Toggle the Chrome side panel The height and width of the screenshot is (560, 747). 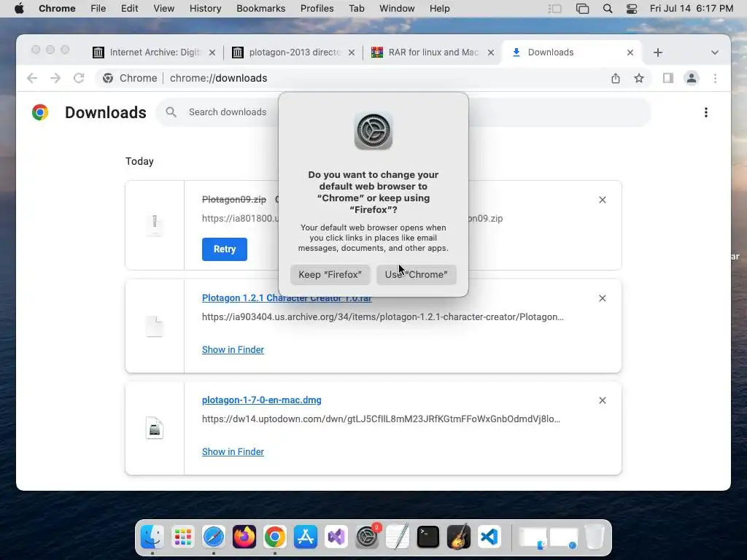click(668, 78)
